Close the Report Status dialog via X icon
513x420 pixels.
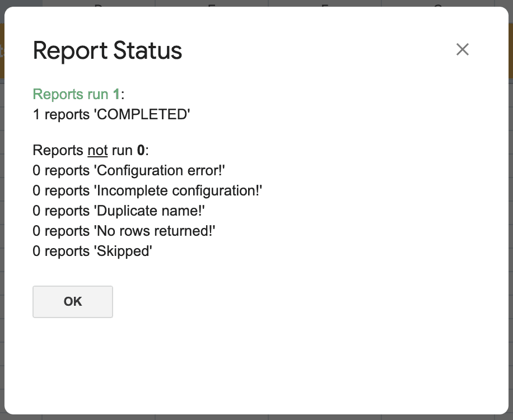pyautogui.click(x=463, y=49)
